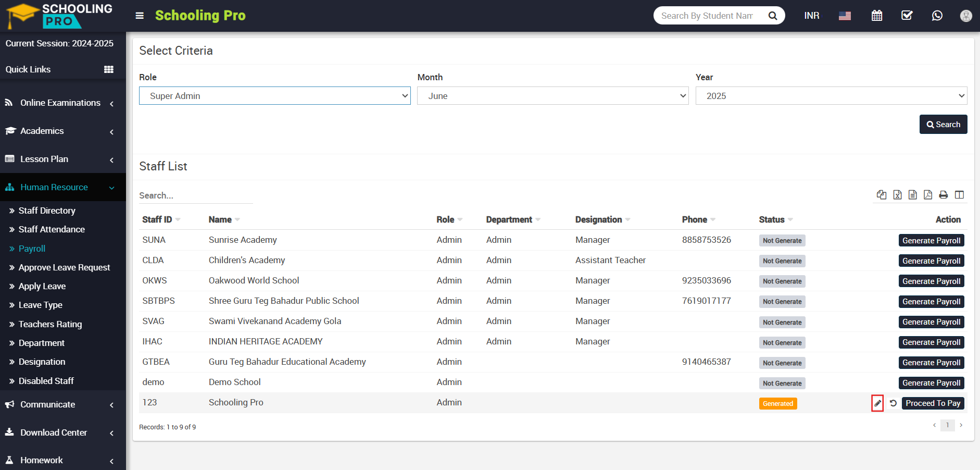Click the Search criteria button
The image size is (980, 470).
pyautogui.click(x=943, y=125)
